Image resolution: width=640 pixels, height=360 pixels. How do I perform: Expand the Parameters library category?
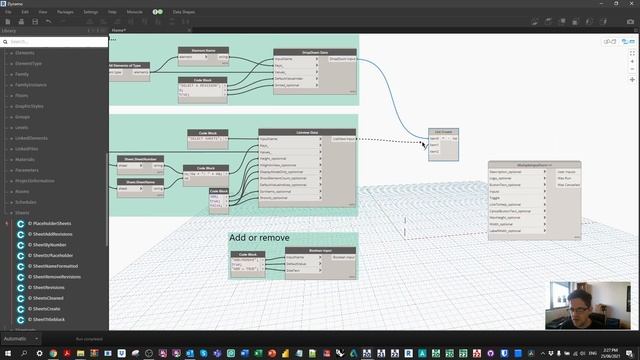click(x=11, y=170)
